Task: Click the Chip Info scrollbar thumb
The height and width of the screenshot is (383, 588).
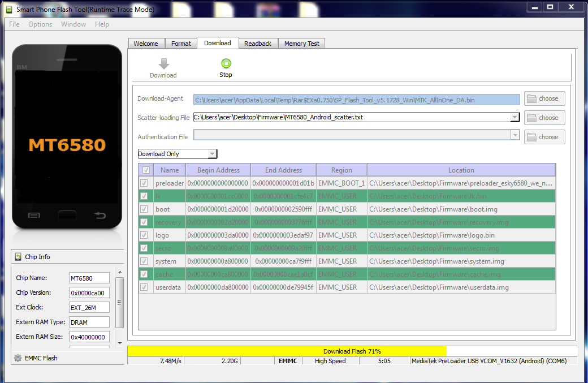Action: (120, 303)
